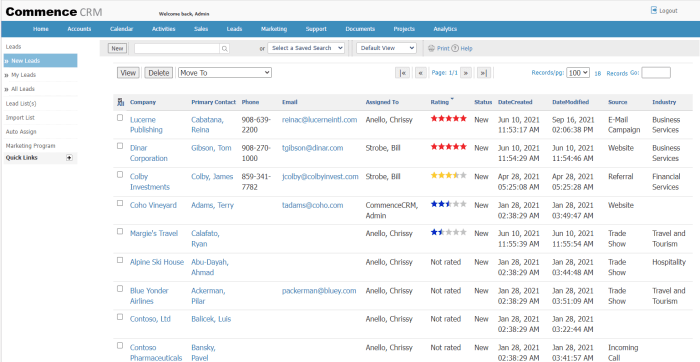Viewport: 700px width, 362px height.
Task: Click Margie's Travel blue star rating
Action: click(x=449, y=232)
